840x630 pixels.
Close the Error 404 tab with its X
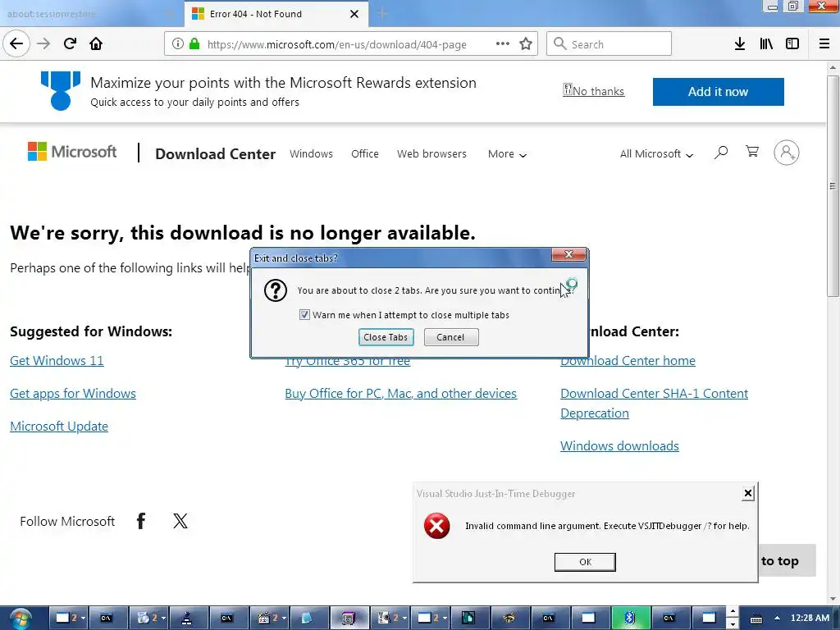pos(354,14)
